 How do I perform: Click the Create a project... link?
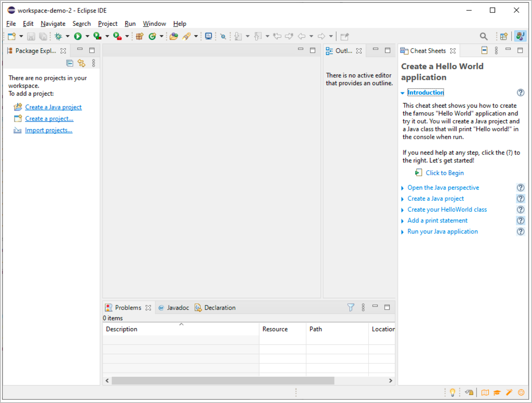click(49, 119)
